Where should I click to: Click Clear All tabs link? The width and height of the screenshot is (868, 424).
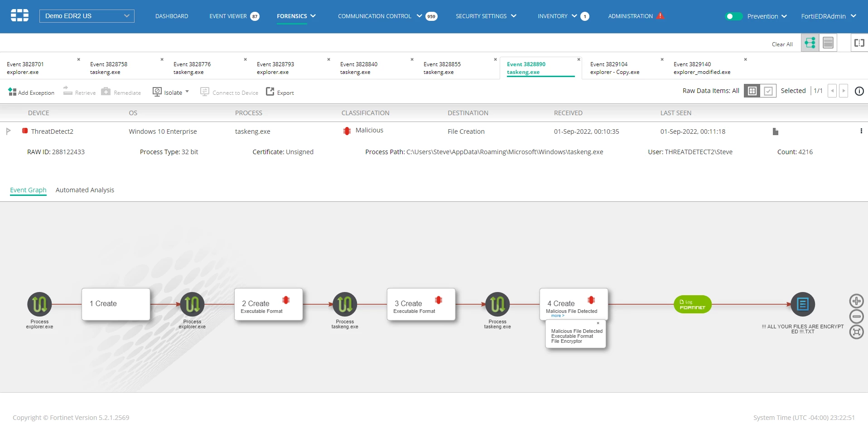(782, 44)
